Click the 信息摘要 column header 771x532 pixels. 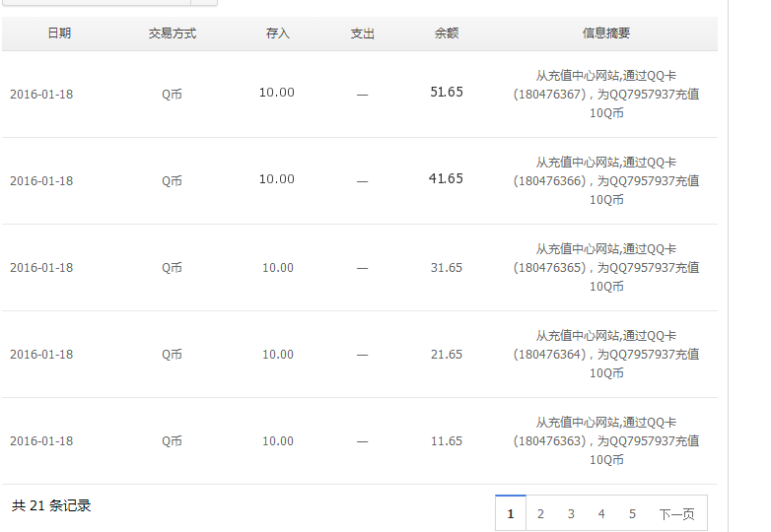point(605,33)
